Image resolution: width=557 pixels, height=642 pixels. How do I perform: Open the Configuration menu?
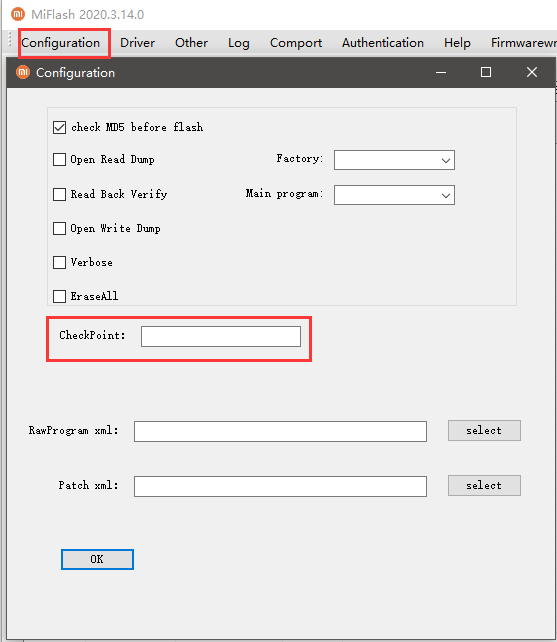pyautogui.click(x=61, y=43)
